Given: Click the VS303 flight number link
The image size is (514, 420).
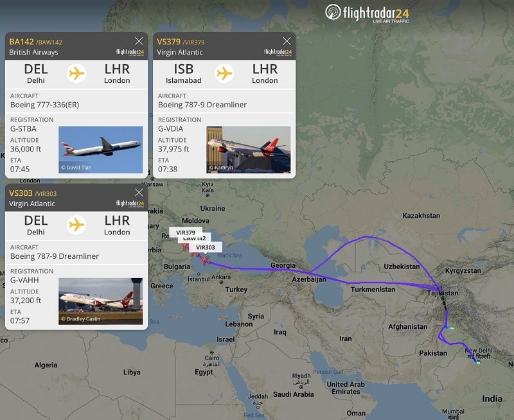Looking at the screenshot, I should point(21,193).
